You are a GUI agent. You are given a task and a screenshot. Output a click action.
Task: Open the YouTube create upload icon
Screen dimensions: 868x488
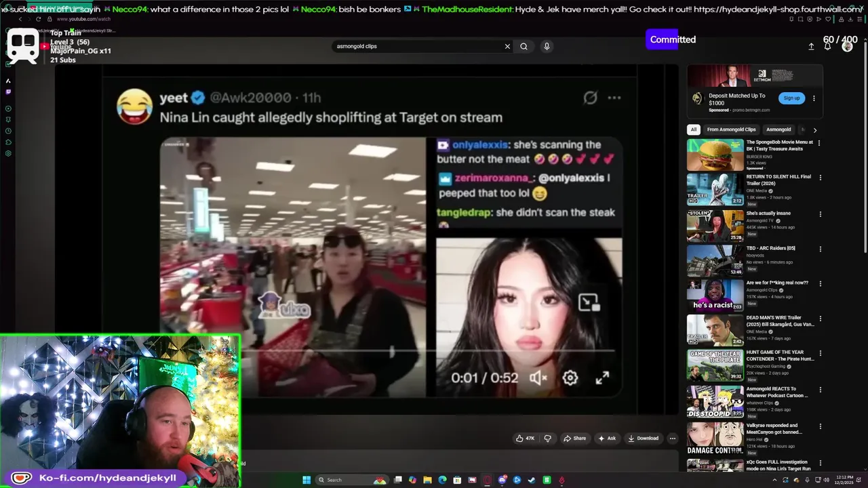coord(811,46)
